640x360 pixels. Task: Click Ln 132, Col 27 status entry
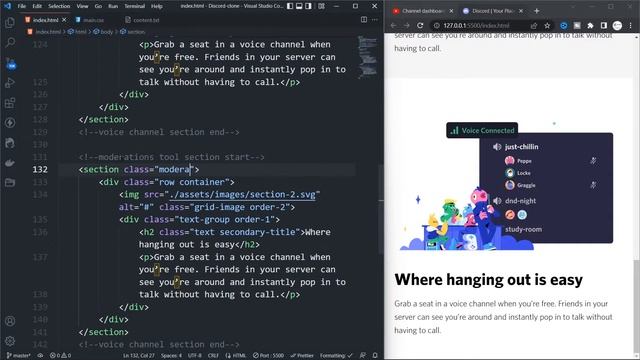[139, 356]
